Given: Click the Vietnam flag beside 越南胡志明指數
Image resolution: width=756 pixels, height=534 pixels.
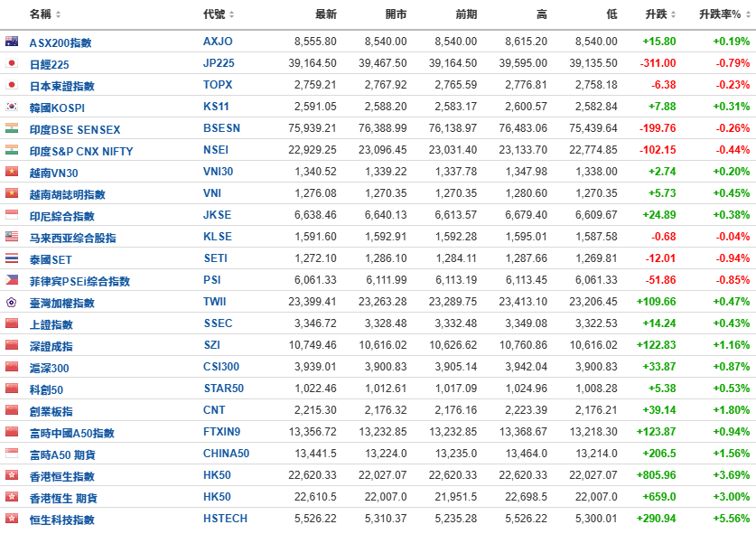Looking at the screenshot, I should pyautogui.click(x=12, y=193).
